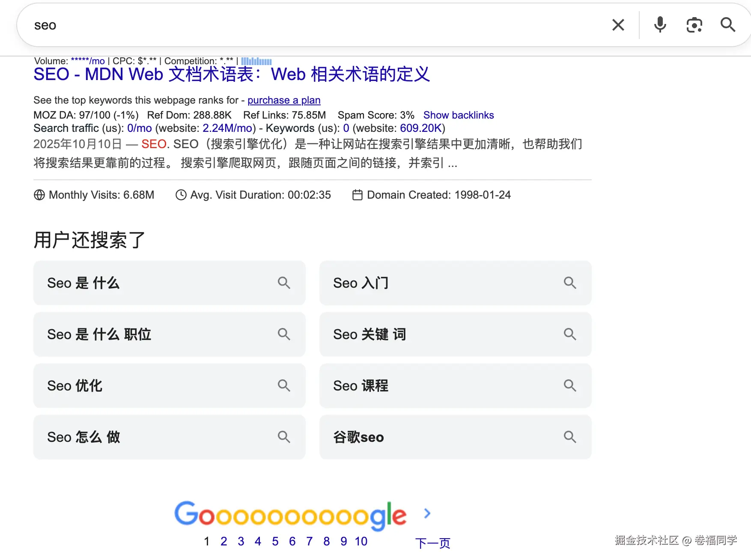Viewport: 751px width, 560px height.
Task: Open the 2.24M/mo website traffic link
Action: [227, 128]
